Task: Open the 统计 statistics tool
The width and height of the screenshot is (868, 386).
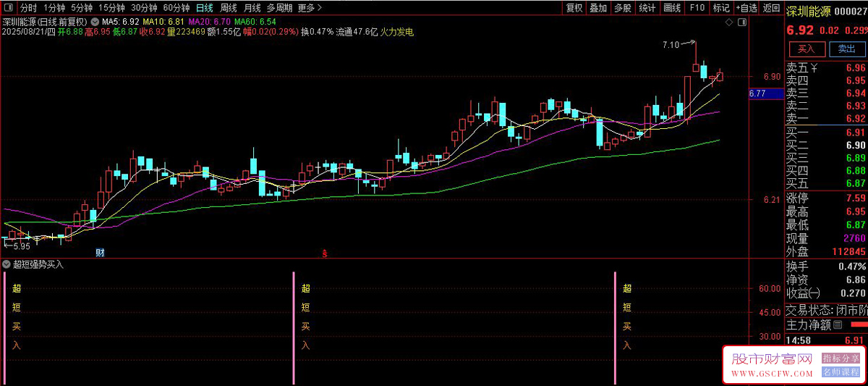Action: point(647,8)
